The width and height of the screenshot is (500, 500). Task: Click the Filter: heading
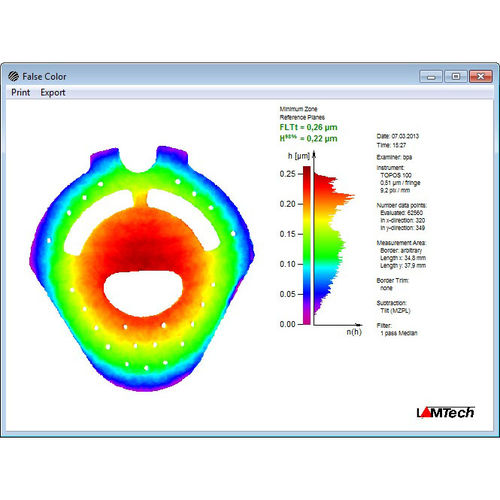tap(384, 325)
